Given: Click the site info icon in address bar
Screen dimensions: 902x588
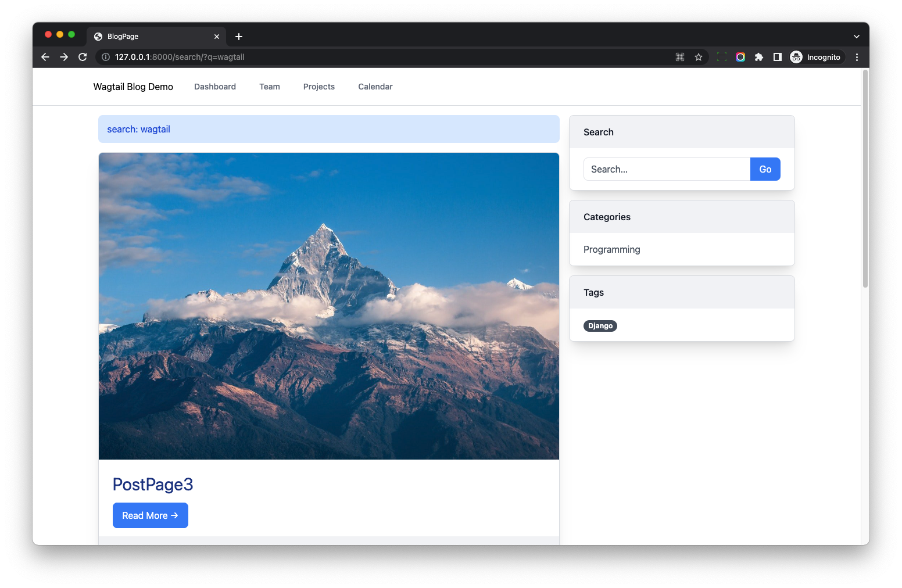Looking at the screenshot, I should pyautogui.click(x=106, y=57).
